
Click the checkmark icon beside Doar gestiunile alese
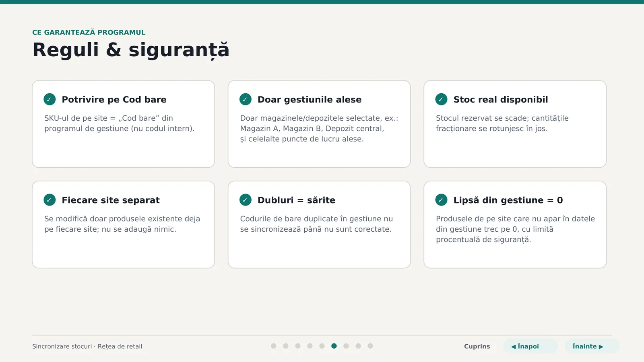(x=246, y=99)
